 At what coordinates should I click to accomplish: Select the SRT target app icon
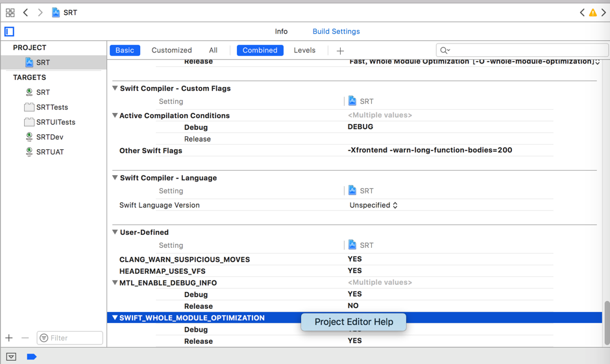pos(29,92)
